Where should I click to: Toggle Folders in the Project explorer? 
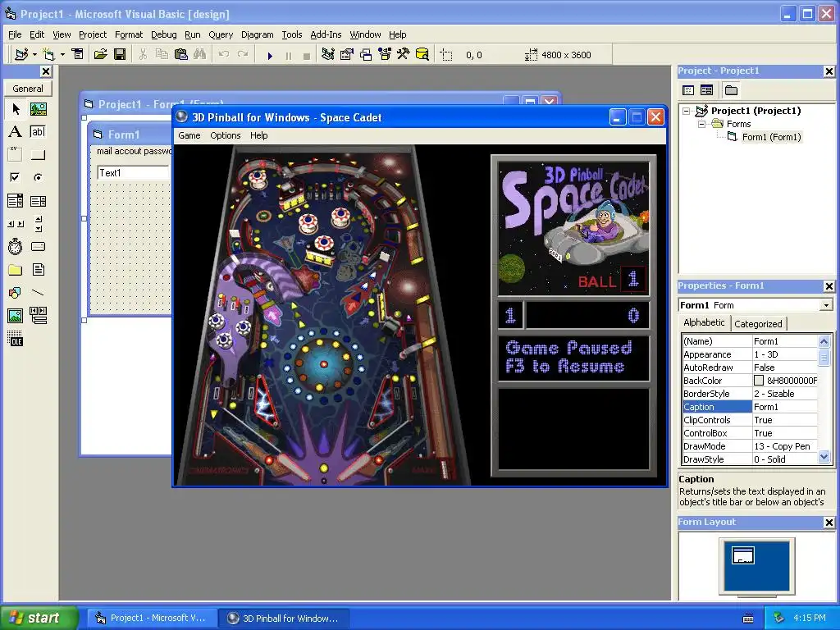(x=731, y=90)
